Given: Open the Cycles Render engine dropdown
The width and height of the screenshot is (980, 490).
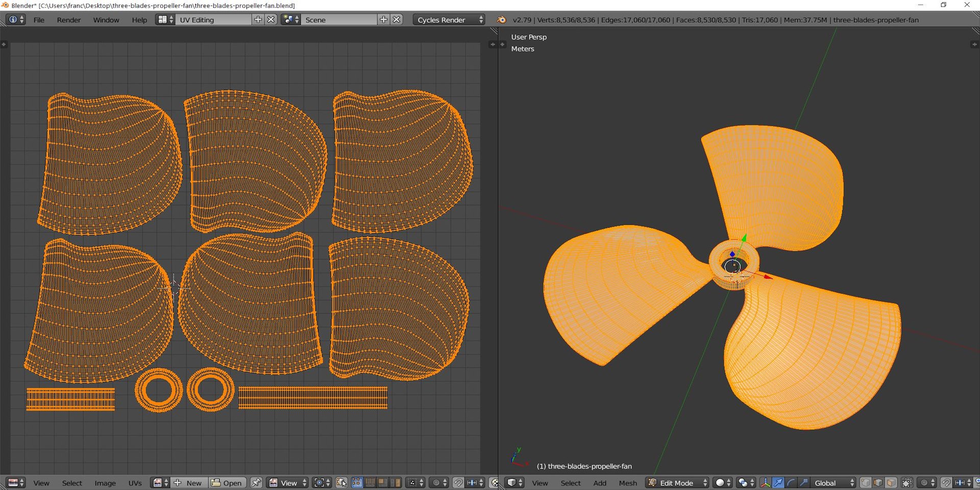Looking at the screenshot, I should (x=449, y=20).
